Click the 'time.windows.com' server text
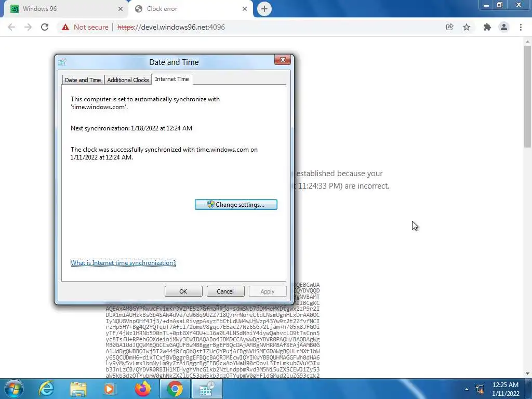Image resolution: width=532 pixels, height=399 pixels. point(99,107)
